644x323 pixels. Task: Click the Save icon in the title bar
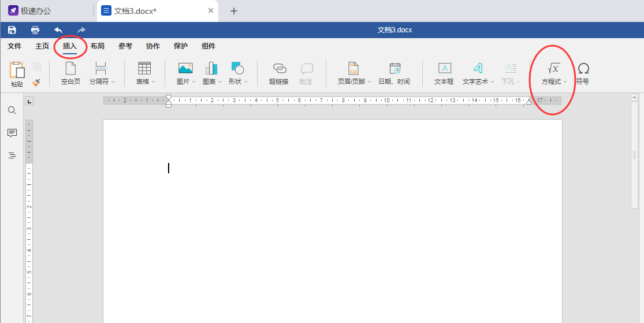click(x=12, y=30)
